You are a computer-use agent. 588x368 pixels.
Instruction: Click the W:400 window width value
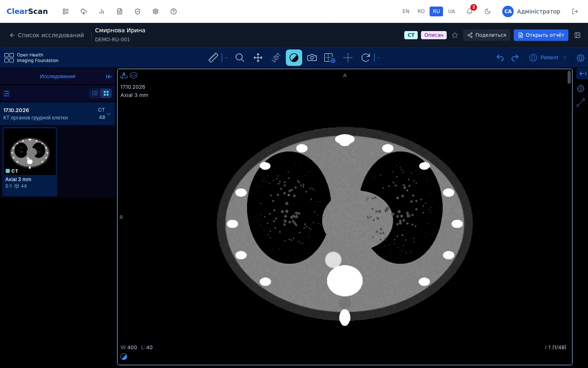(x=129, y=348)
